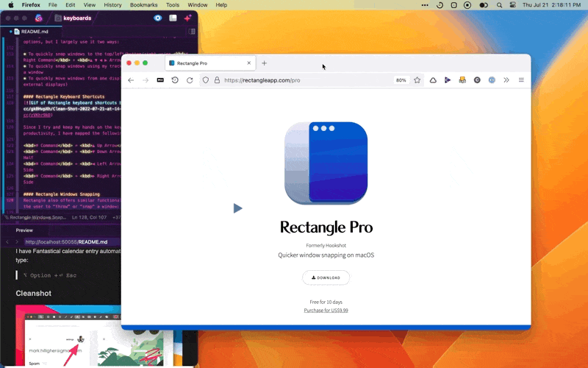Open tracking protection shield icon
Viewport: 588px width, 368px height.
pyautogui.click(x=206, y=80)
